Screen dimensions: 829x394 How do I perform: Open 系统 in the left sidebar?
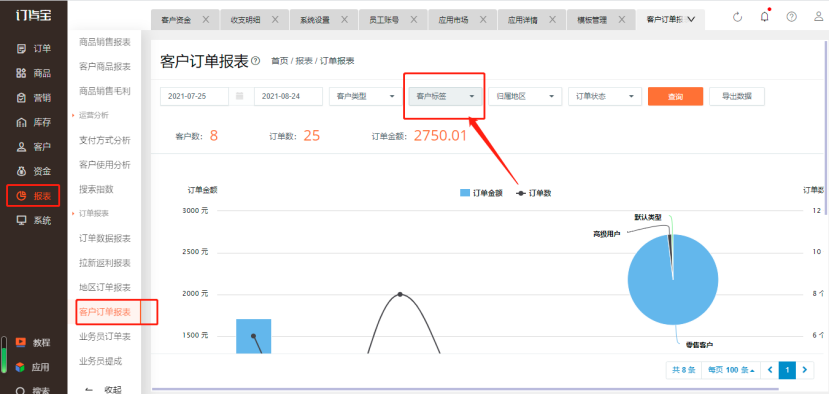point(34,221)
